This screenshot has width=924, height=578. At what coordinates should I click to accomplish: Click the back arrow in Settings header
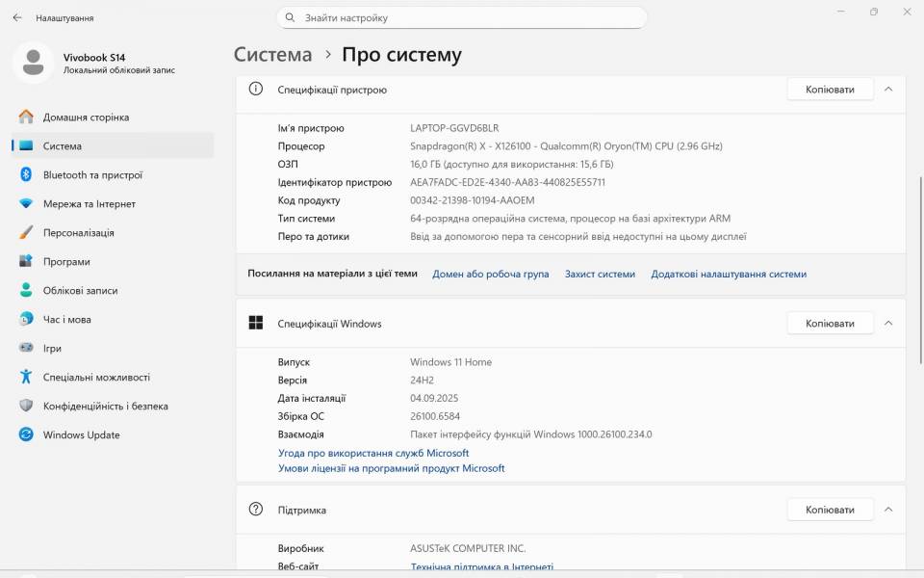click(17, 17)
